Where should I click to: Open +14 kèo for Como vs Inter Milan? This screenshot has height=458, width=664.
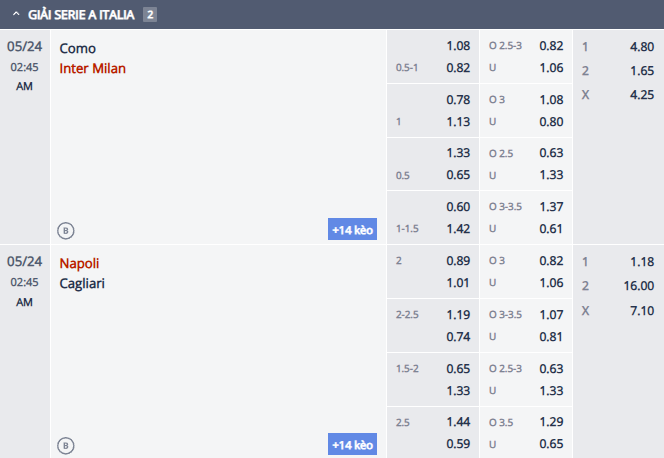pyautogui.click(x=352, y=229)
